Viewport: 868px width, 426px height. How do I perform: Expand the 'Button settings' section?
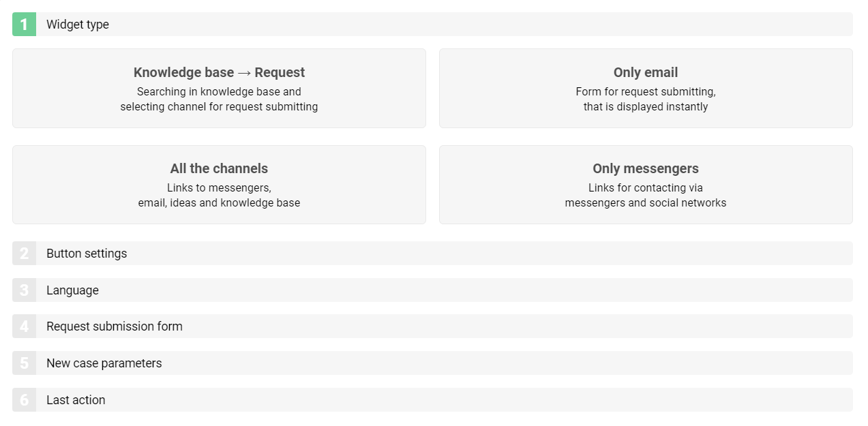[x=87, y=254]
